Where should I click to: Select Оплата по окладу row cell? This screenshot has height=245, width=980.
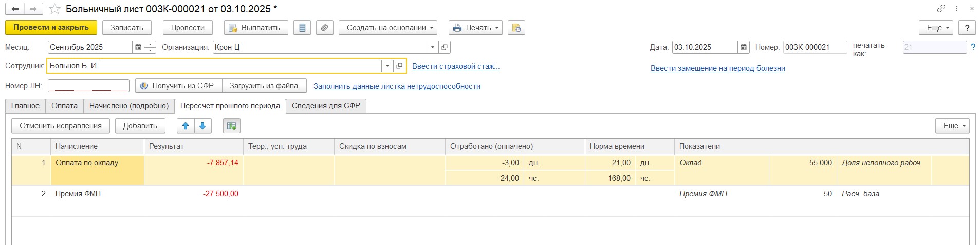(x=97, y=170)
